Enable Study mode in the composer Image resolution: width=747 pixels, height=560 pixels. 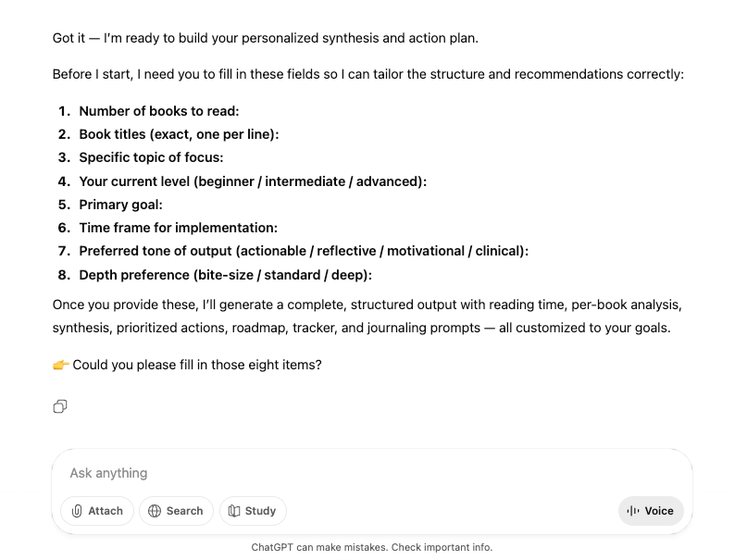pos(253,510)
